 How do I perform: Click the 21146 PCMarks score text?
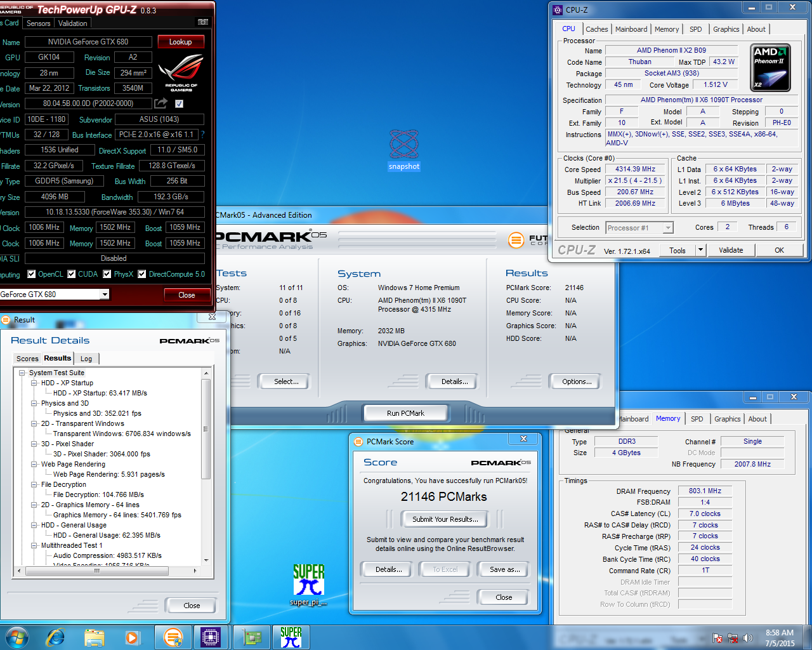coord(444,497)
